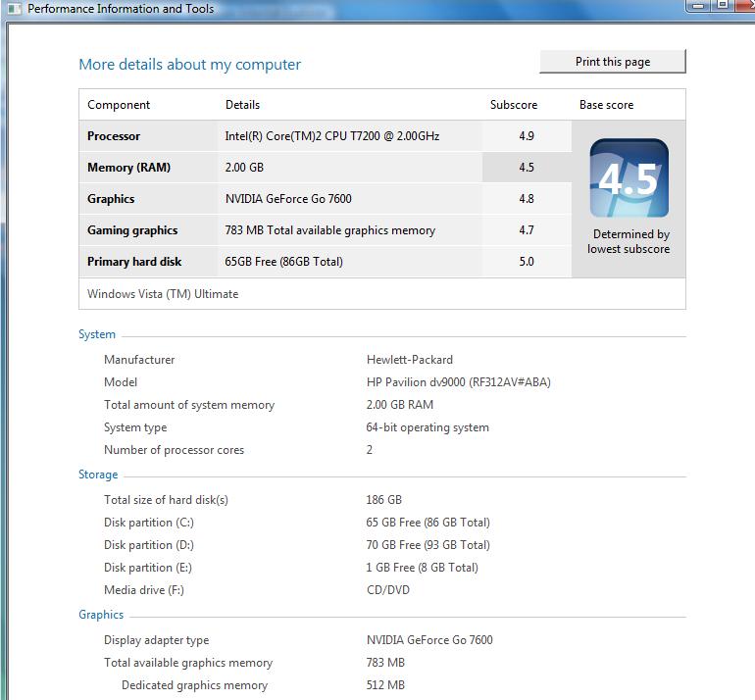
Task: Click the Component column header
Action: point(119,105)
